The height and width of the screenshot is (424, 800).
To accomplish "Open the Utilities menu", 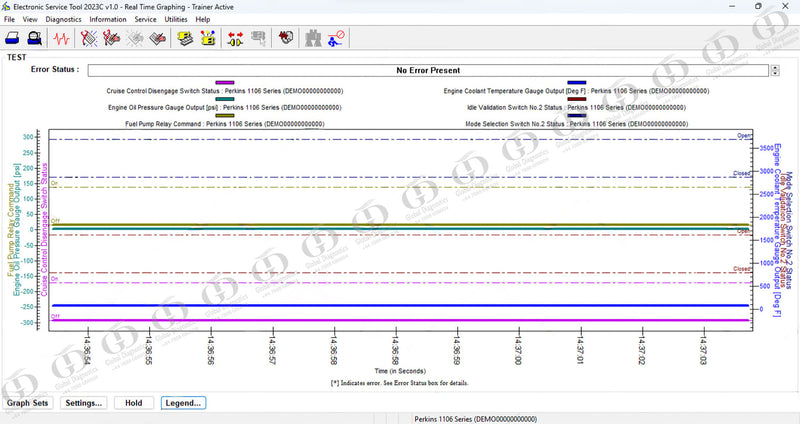I will pyautogui.click(x=176, y=19).
